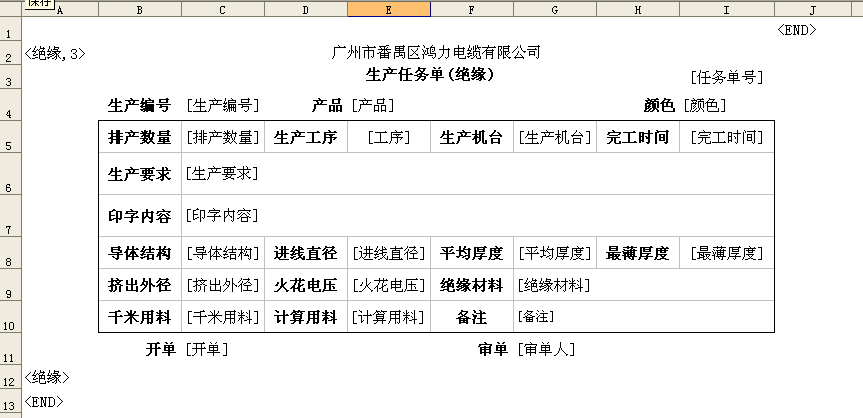Viewport: 863px width, 418px height.
Task: Select row 8 header
Action: pyautogui.click(x=10, y=253)
